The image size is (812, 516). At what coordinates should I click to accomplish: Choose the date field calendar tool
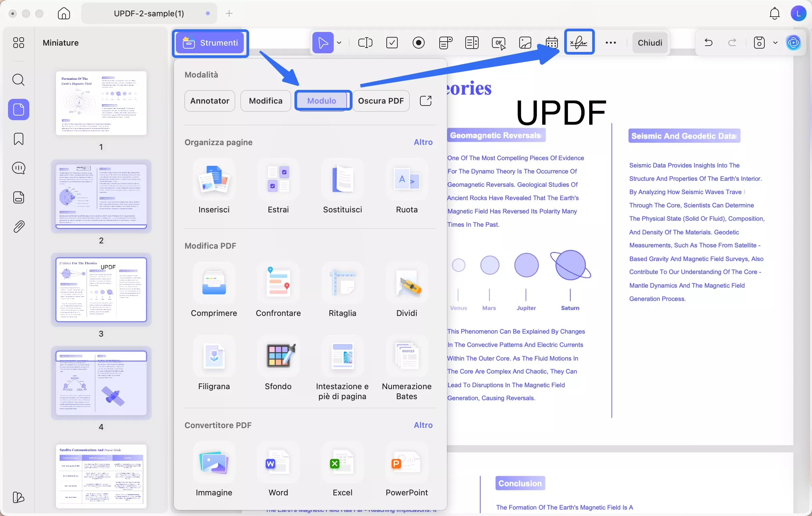552,43
